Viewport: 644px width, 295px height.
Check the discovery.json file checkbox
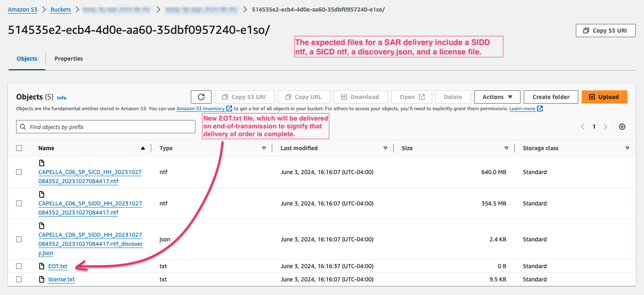point(19,239)
